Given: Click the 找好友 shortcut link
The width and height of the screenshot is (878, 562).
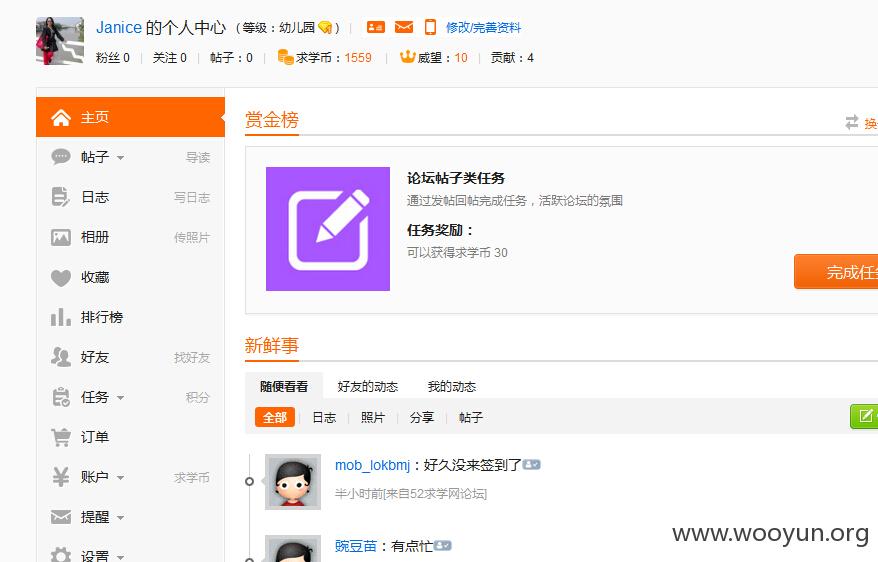Looking at the screenshot, I should coord(192,358).
